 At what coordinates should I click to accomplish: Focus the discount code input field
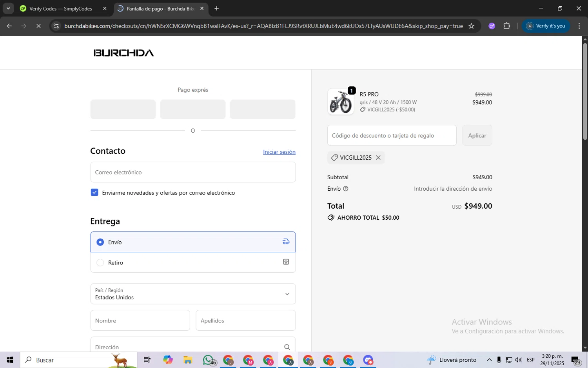[x=392, y=135]
